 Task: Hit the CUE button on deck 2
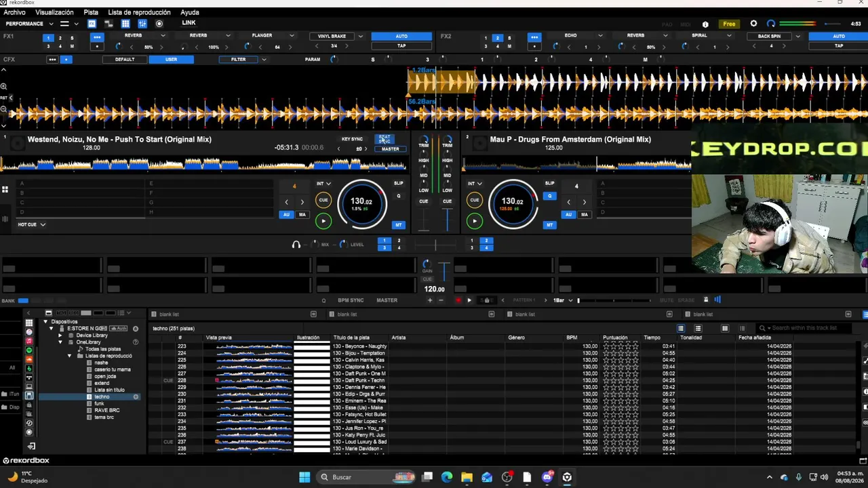tap(474, 200)
